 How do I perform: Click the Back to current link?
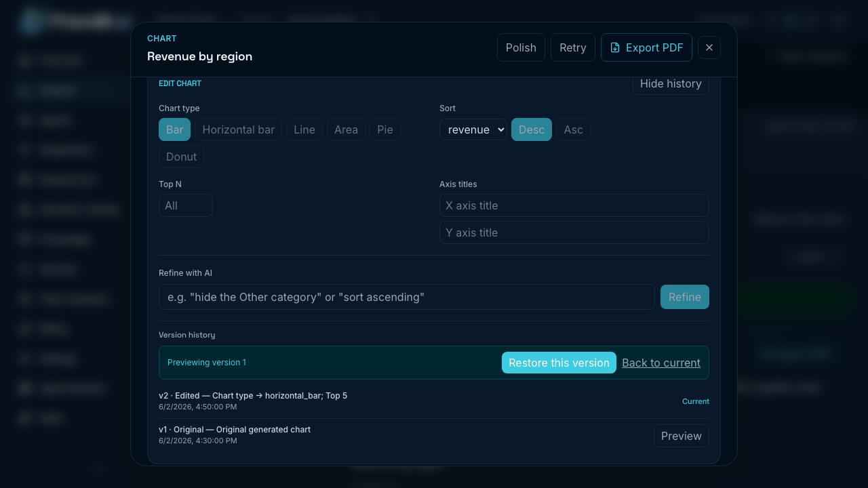coord(661,363)
